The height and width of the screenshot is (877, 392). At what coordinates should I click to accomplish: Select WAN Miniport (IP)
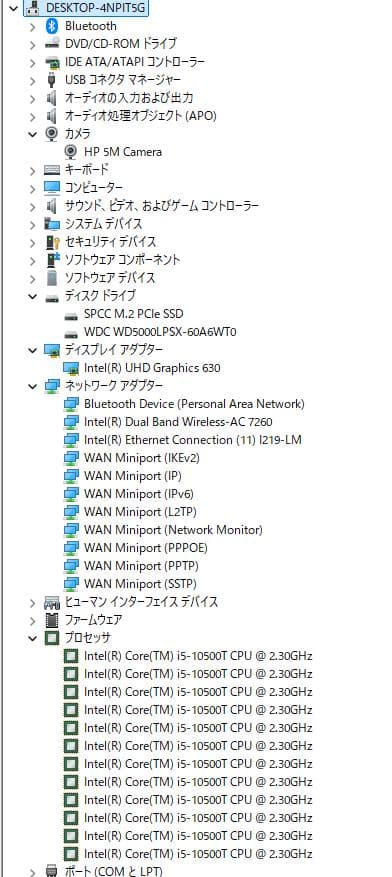click(133, 475)
